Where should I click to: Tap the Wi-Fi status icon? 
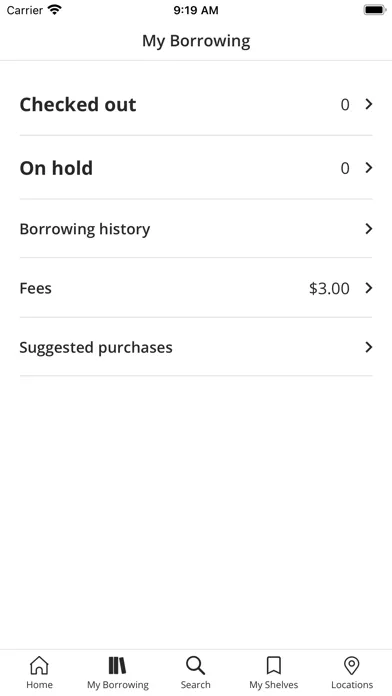[55, 10]
